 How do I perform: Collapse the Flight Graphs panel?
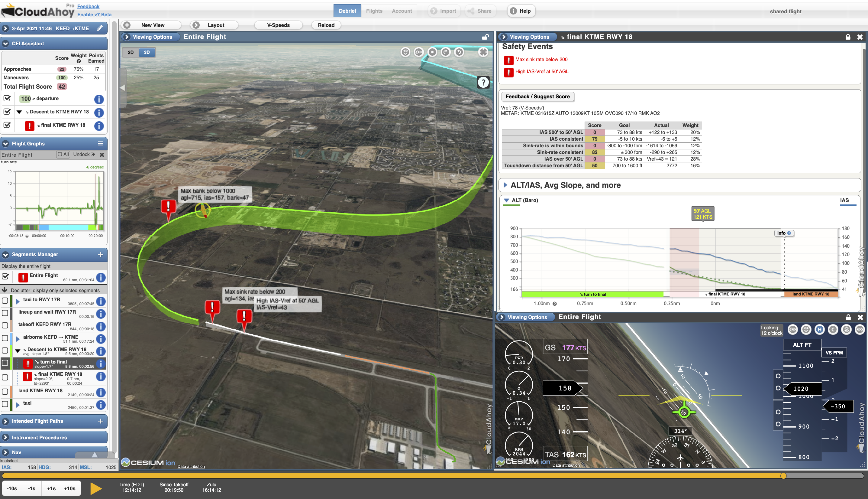[x=5, y=144]
